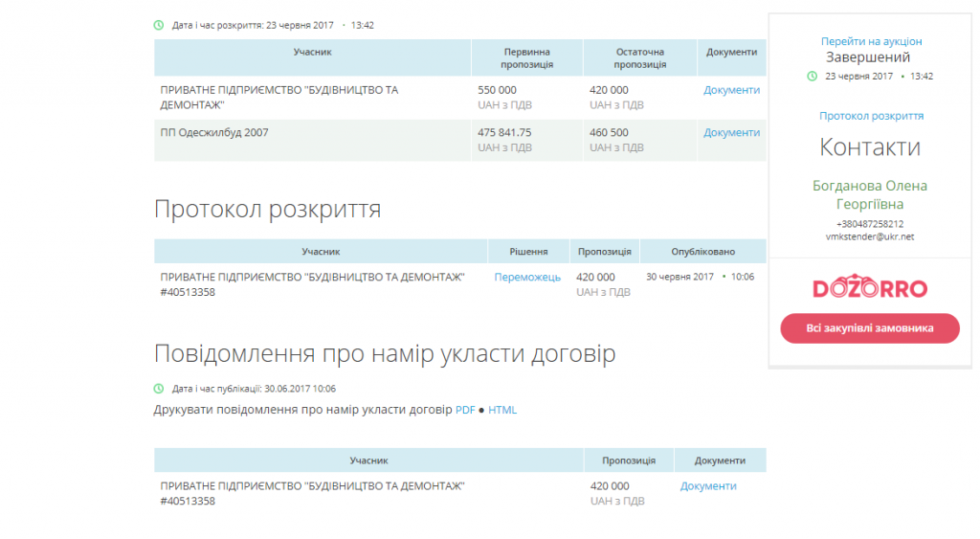Click the email vmkstender@ukr.net

pyautogui.click(x=870, y=236)
